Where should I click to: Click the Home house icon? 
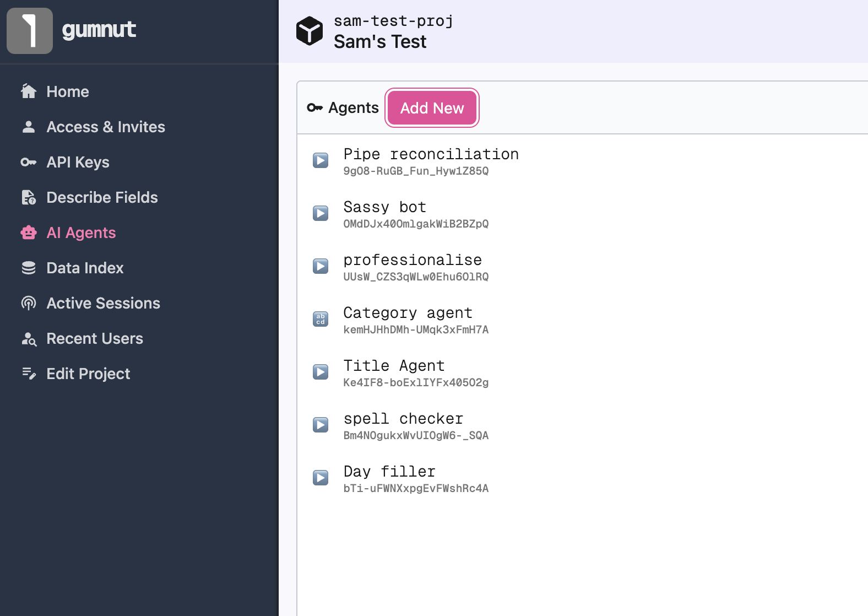[29, 91]
